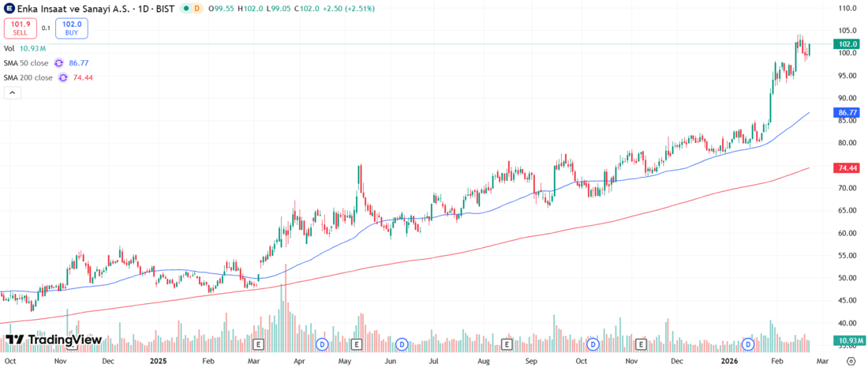The width and height of the screenshot is (868, 368).
Task: Open the earnings marker near March 2025
Action: tap(256, 344)
